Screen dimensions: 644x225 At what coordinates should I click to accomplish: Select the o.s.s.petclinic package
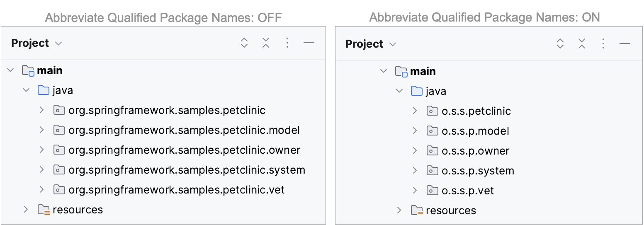(476, 111)
